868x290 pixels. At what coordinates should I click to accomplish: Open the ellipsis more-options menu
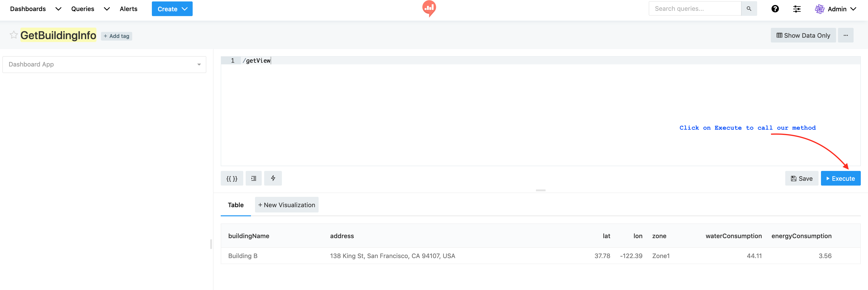click(x=846, y=35)
